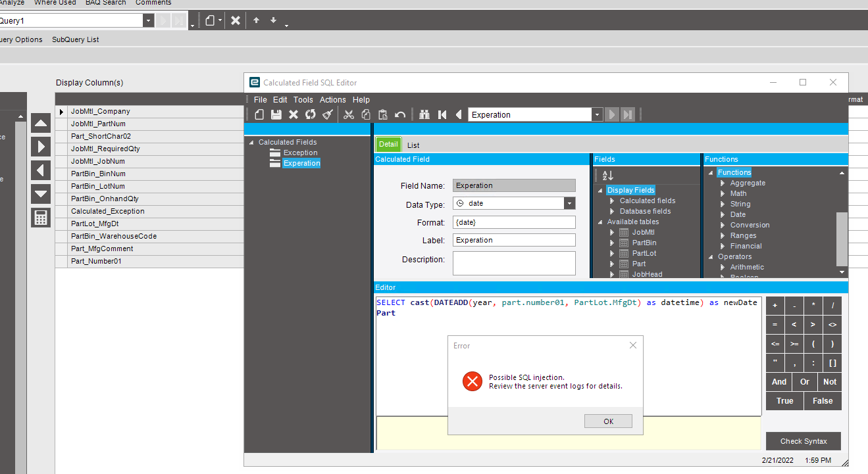Go to previous record arrow icon

pyautogui.click(x=459, y=114)
